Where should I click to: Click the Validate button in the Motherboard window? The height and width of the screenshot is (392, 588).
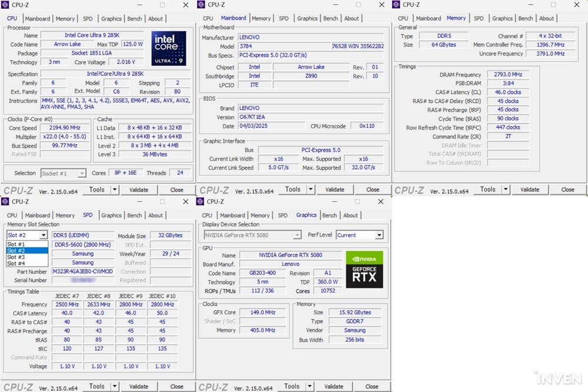click(x=335, y=190)
